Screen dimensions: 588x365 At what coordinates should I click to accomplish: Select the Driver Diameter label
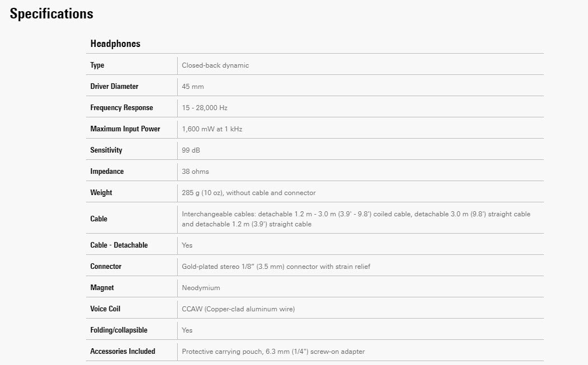(x=114, y=87)
